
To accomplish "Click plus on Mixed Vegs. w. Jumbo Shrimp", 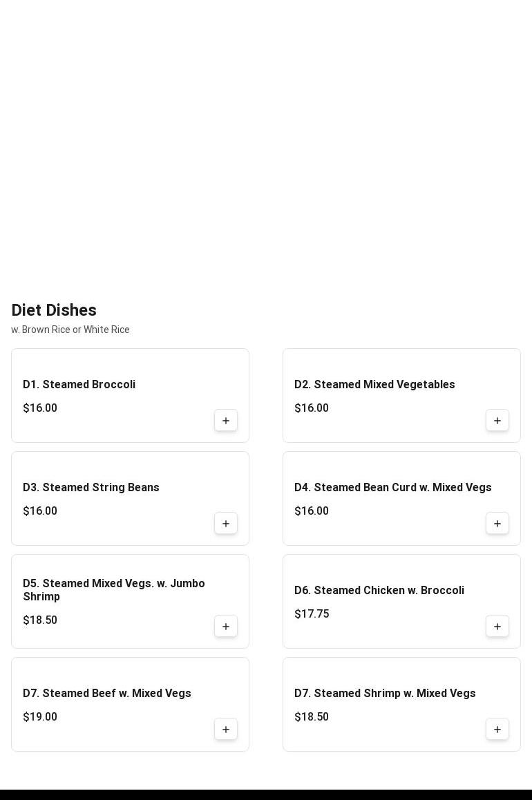I will coord(226,627).
